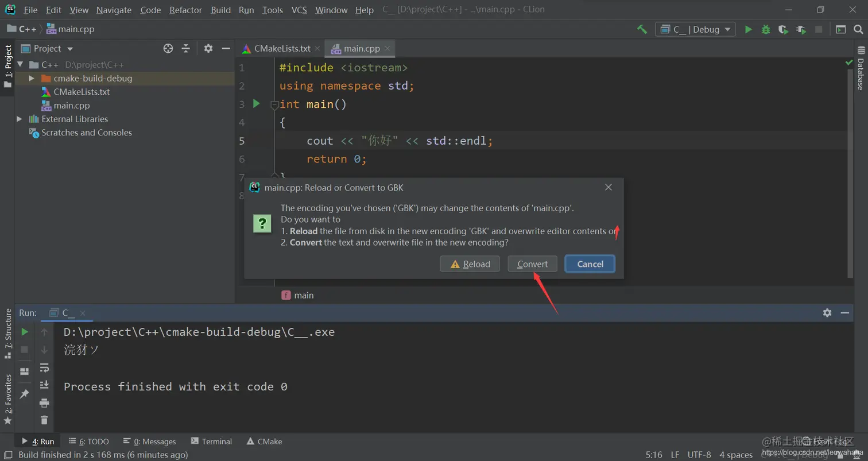This screenshot has width=868, height=461.
Task: Click the green inspection checkmark
Action: pos(849,62)
